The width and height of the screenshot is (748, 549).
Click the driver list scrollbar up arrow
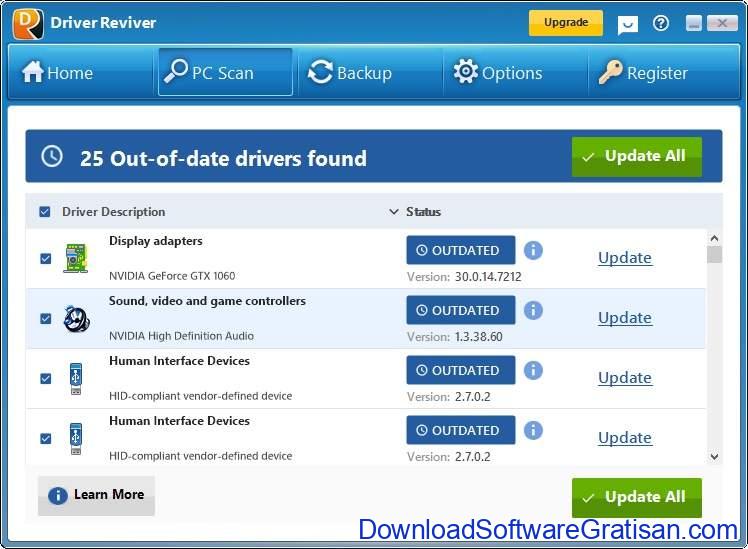(714, 238)
